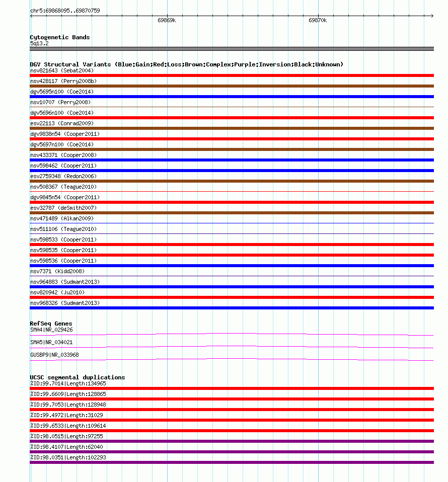Click the grey 5q13.2 cytogenetic band bar
This screenshot has height=482, width=448.
(x=232, y=49)
